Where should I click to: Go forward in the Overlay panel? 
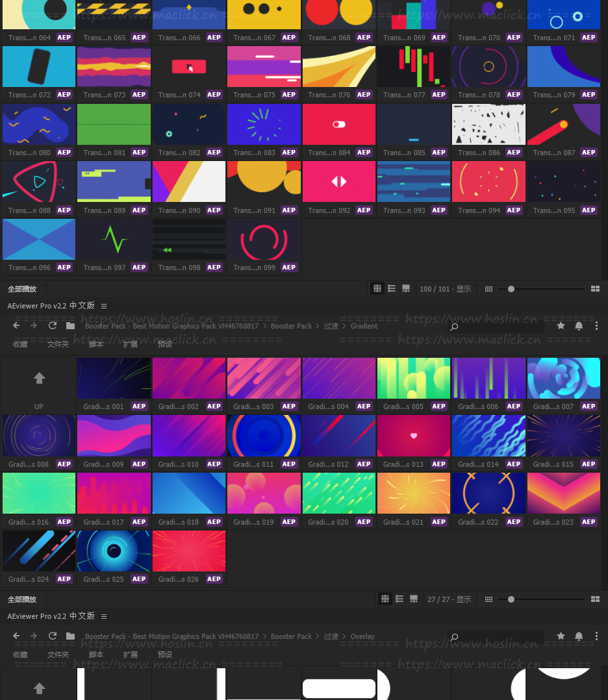34,636
